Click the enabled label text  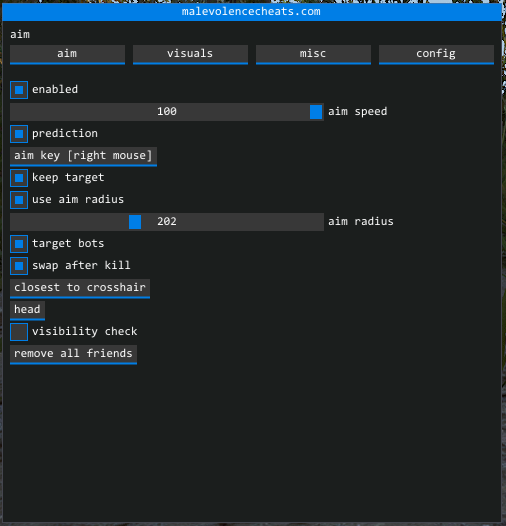tap(55, 90)
